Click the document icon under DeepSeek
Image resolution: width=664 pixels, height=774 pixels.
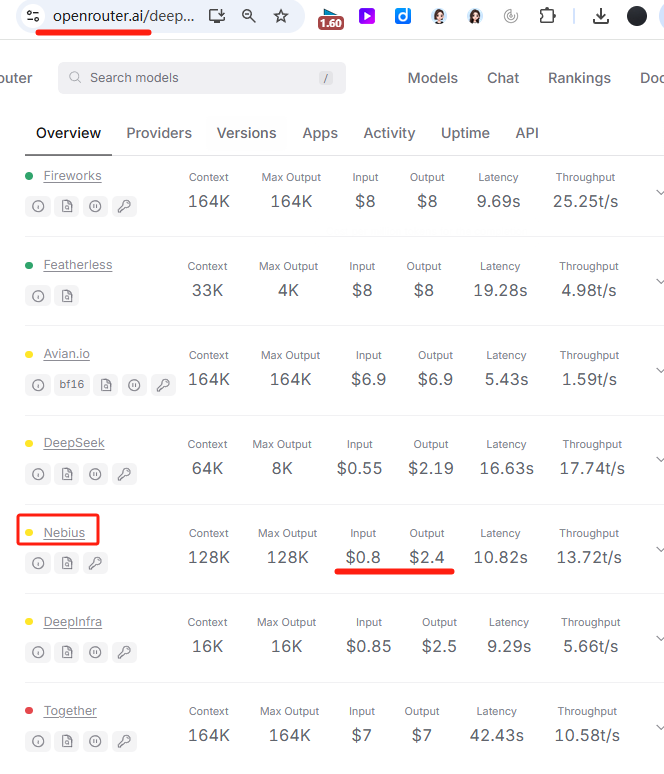[67, 474]
